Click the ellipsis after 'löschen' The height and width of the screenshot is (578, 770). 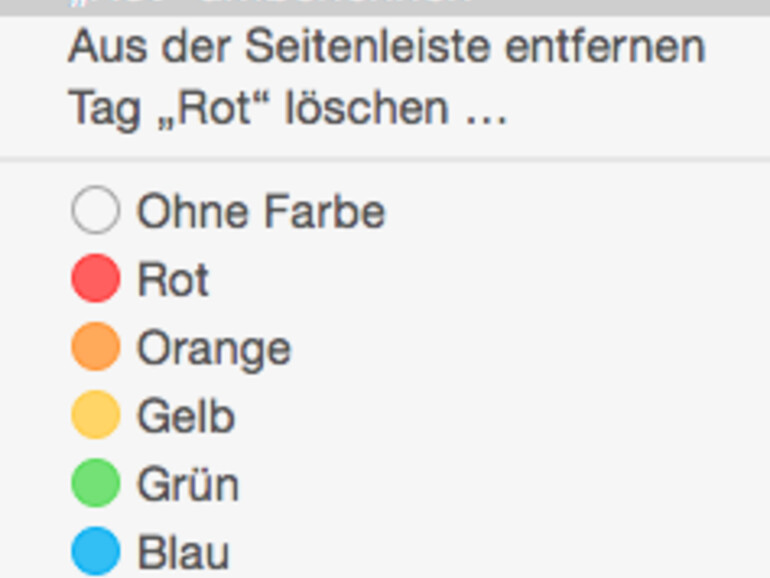coord(486,110)
